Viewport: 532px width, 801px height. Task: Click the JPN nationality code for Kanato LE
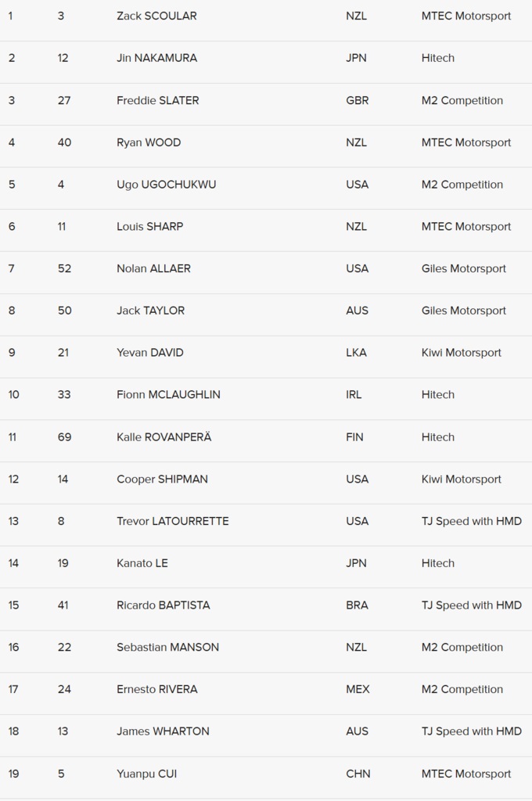[356, 563]
